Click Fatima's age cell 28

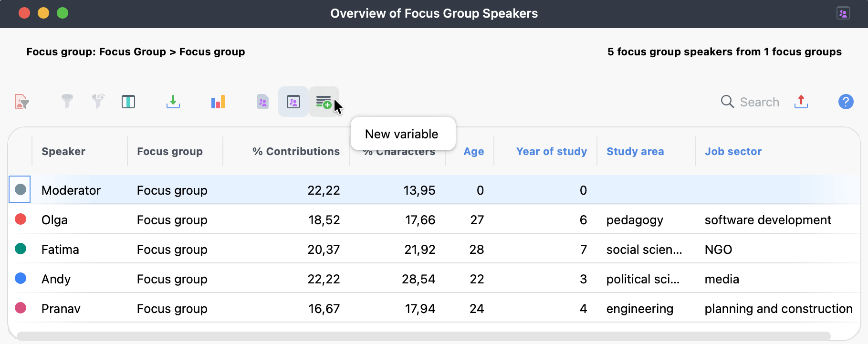click(477, 250)
